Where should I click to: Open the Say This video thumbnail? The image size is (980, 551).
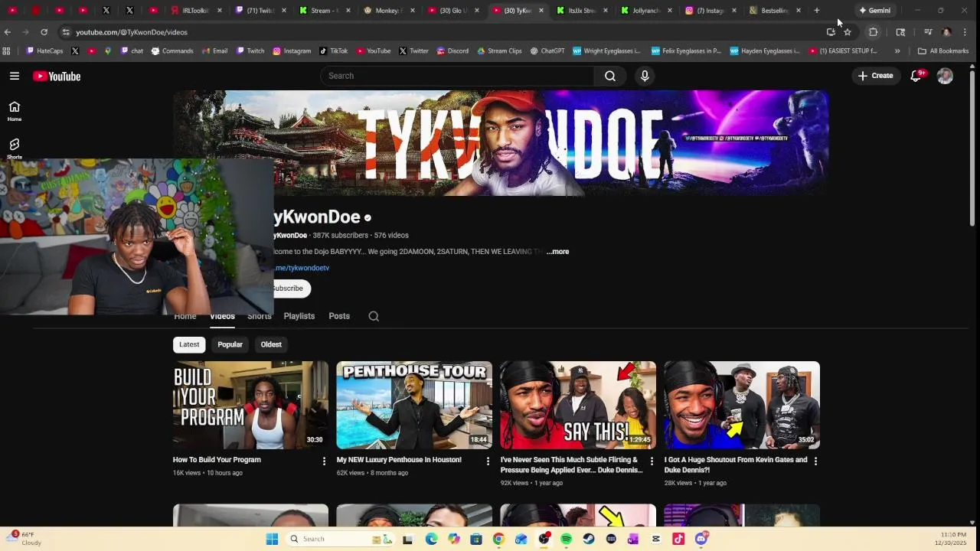pyautogui.click(x=578, y=405)
